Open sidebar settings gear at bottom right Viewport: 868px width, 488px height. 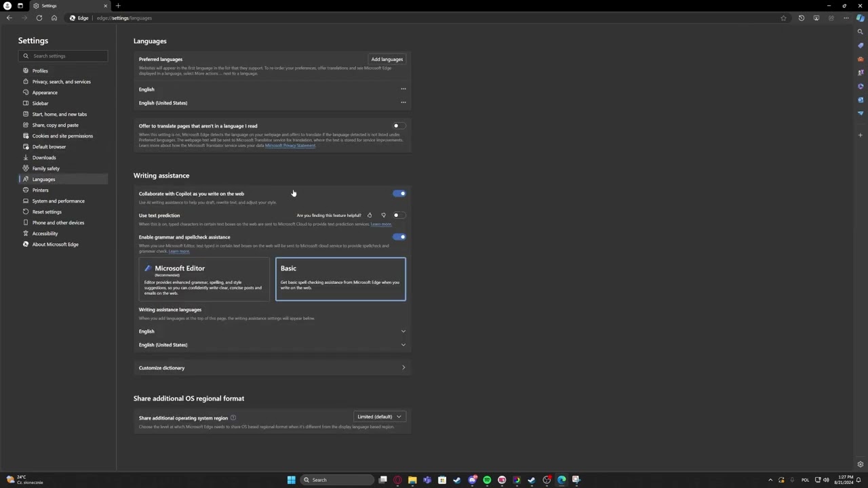(x=861, y=464)
